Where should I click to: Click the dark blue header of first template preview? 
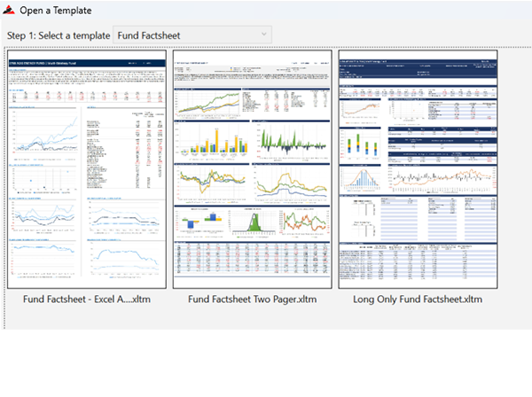[x=87, y=64]
